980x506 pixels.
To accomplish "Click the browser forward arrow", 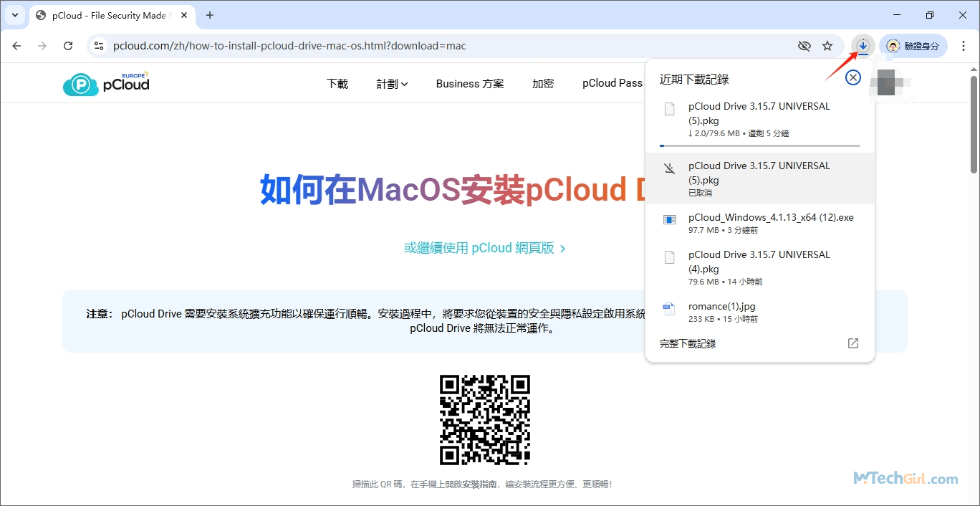I will (x=42, y=46).
